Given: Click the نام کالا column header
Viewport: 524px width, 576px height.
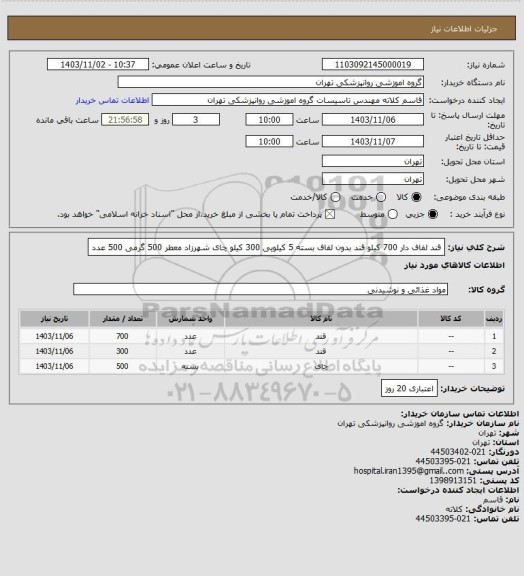Looking at the screenshot, I should (x=321, y=319).
